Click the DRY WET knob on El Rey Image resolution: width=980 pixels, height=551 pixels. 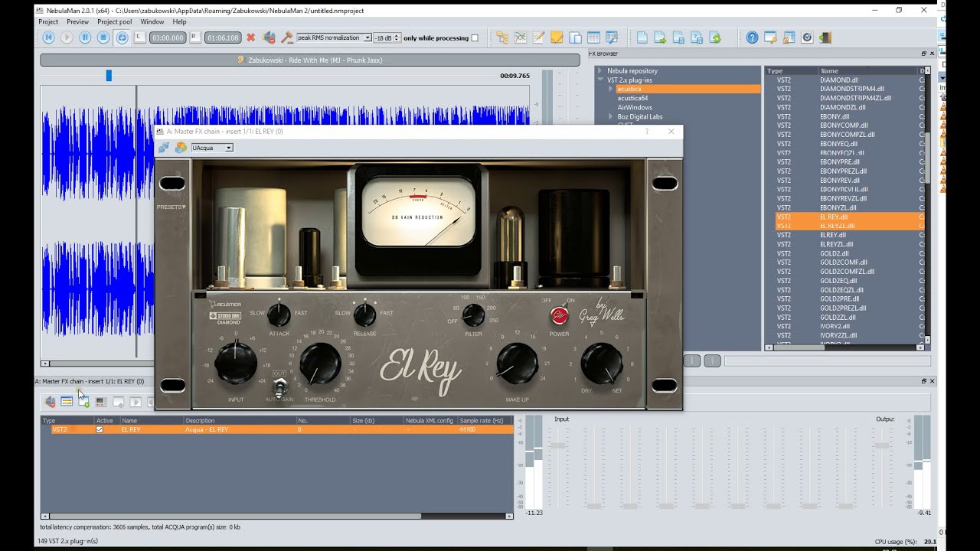602,363
